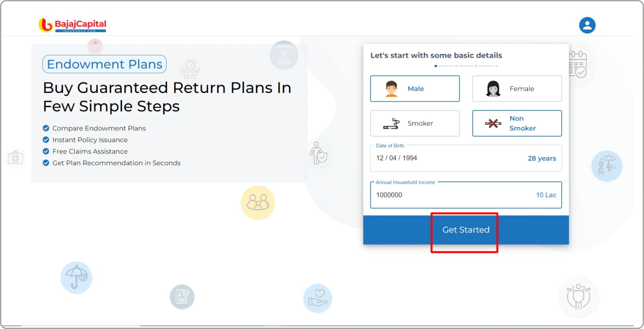The image size is (644, 329).
Task: Click Instant Policy Issuance link
Action: click(89, 139)
